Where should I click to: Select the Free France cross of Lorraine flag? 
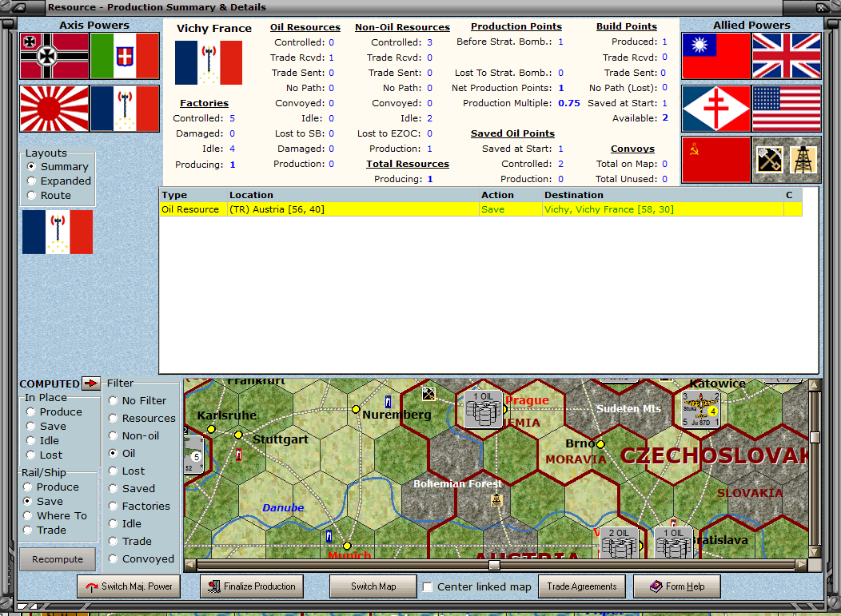click(715, 109)
